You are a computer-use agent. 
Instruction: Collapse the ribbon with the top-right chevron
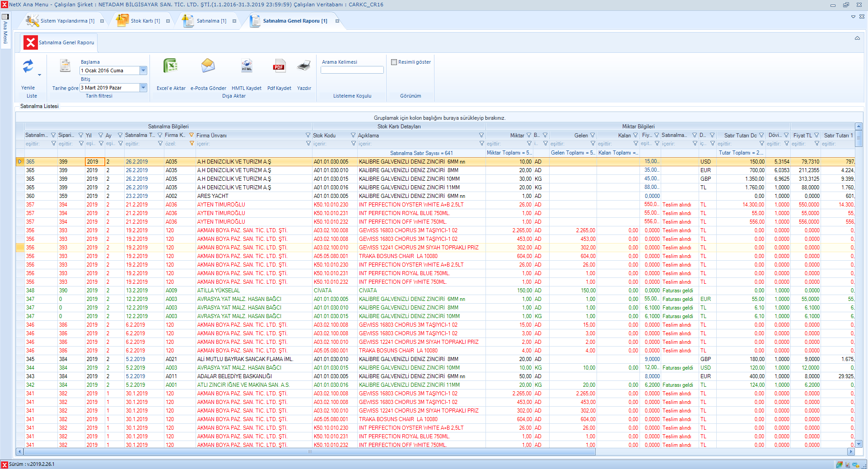click(857, 38)
